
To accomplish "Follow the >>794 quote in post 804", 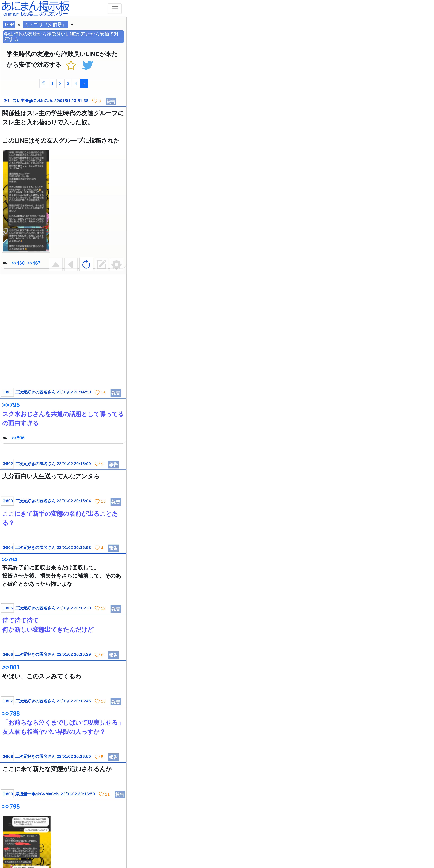I will point(9,560).
